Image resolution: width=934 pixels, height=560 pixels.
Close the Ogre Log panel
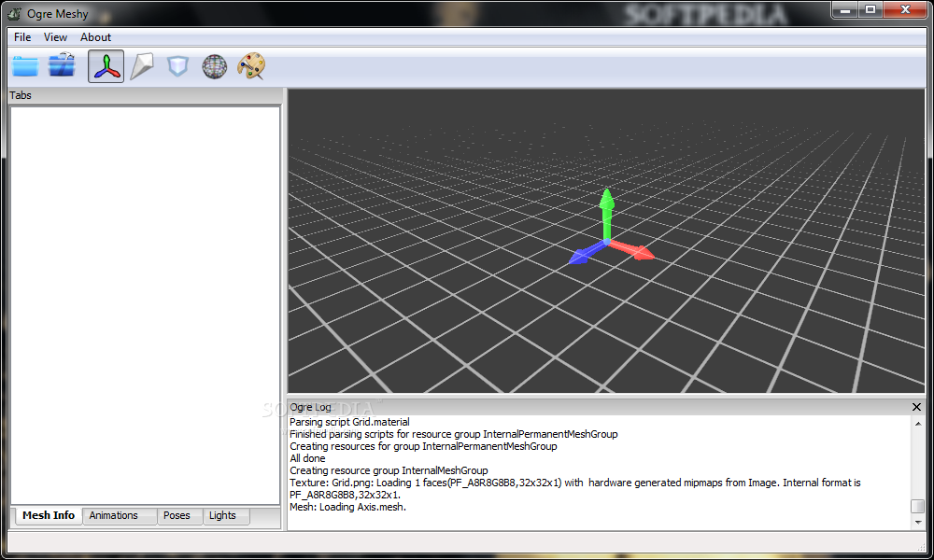pos(917,407)
